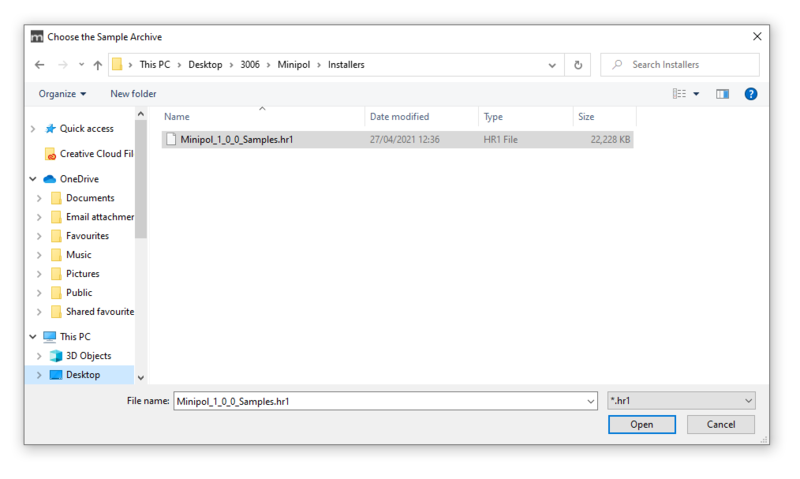Expand the Email attachments folder node
The height and width of the screenshot is (479, 800).
tap(39, 217)
